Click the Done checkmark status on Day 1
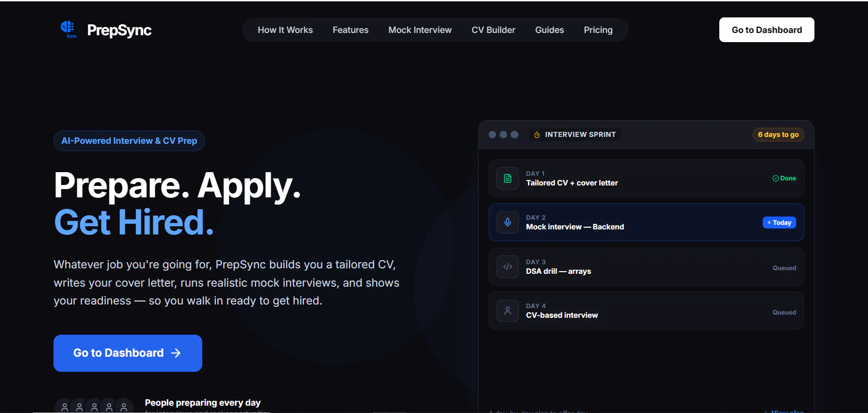 click(784, 178)
